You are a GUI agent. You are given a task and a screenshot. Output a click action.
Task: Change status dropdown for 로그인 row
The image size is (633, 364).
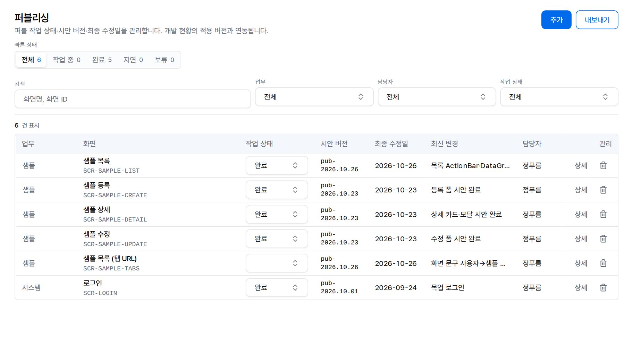click(277, 287)
